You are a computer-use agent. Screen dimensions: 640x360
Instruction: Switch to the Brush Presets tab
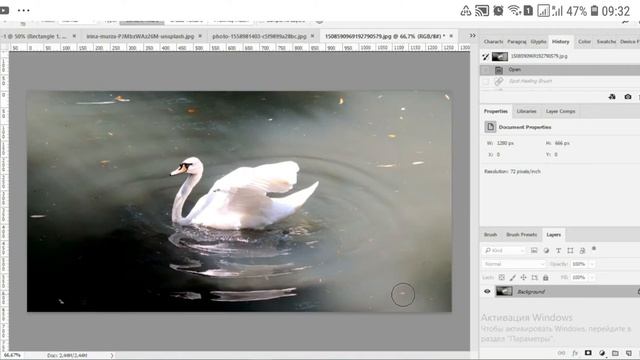[x=522, y=235]
